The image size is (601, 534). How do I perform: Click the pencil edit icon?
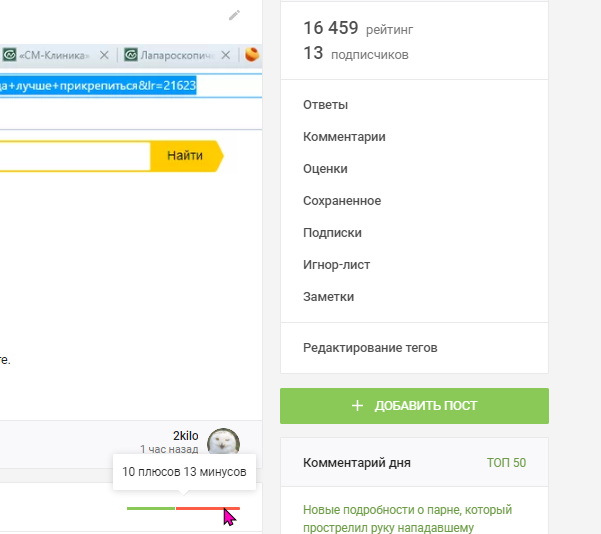pos(234,15)
